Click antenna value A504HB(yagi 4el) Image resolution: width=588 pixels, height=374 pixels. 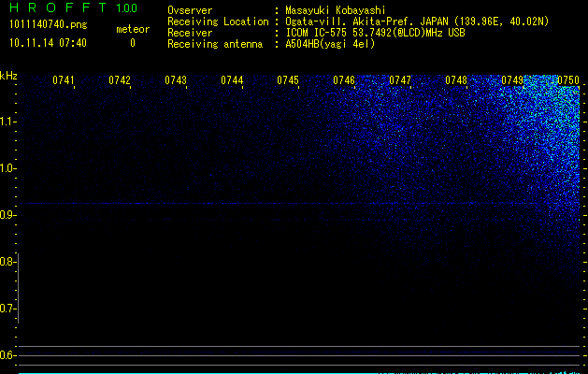[330, 44]
